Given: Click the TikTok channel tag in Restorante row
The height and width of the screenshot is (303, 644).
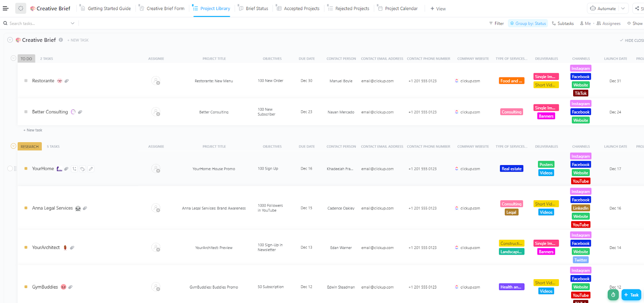Looking at the screenshot, I should coord(581,93).
